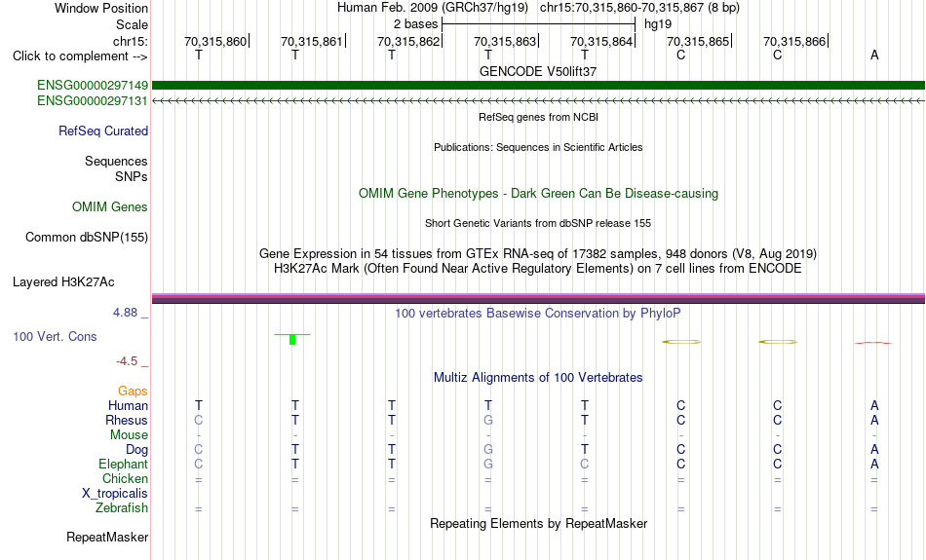
Task: Click 'Multiz Alignments of 100 Vertebrates' title
Action: (x=538, y=378)
